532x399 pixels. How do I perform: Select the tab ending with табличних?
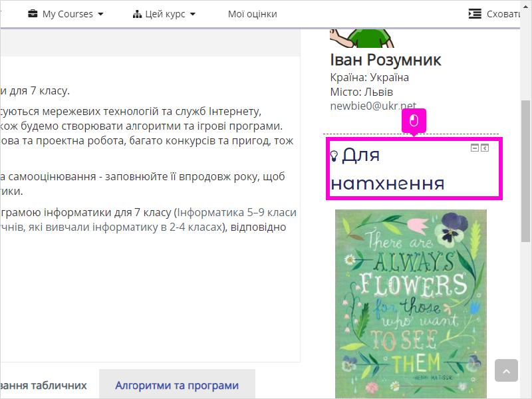click(43, 386)
